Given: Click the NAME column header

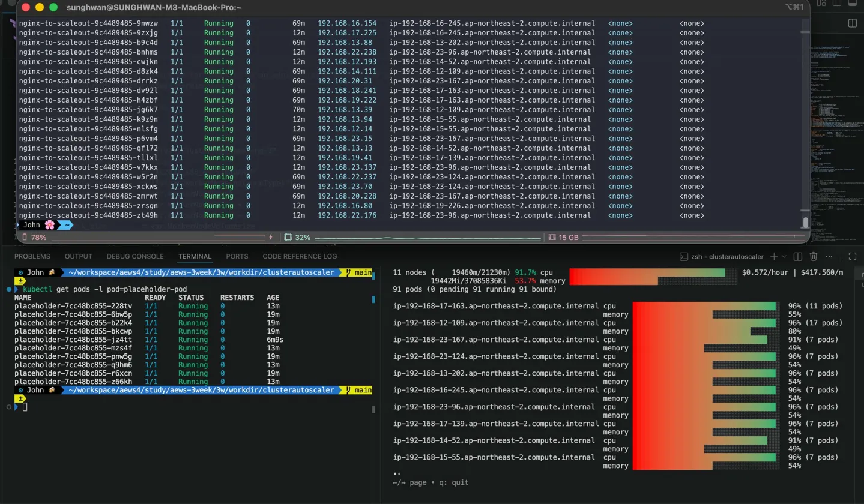Looking at the screenshot, I should [x=23, y=298].
